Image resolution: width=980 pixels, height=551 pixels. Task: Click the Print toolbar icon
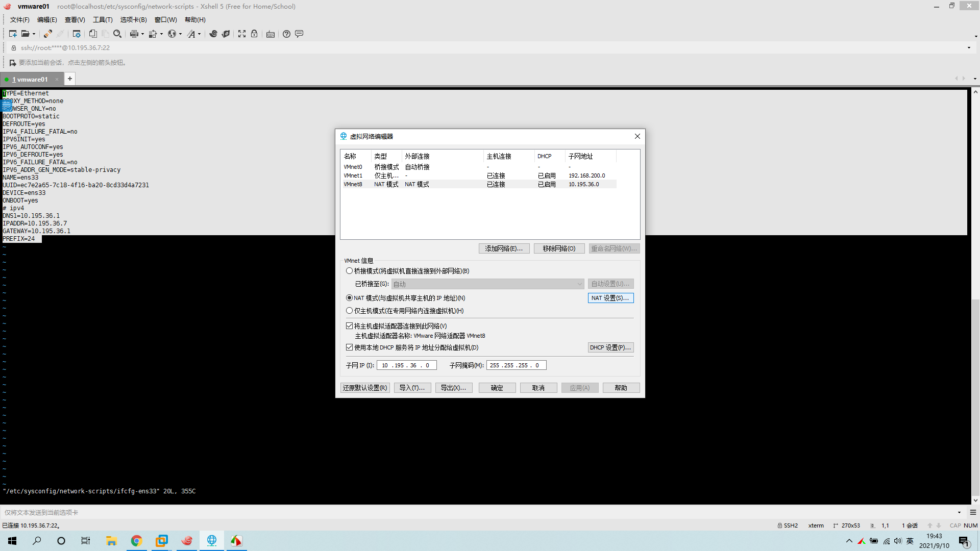[x=134, y=34]
